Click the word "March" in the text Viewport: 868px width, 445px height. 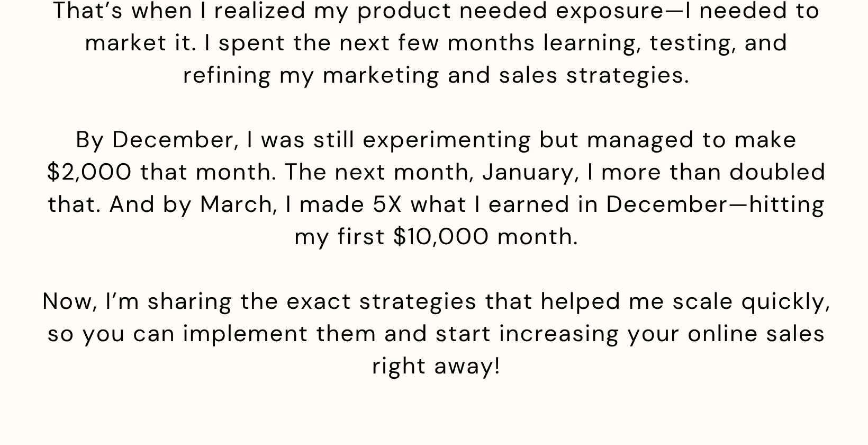(x=236, y=205)
